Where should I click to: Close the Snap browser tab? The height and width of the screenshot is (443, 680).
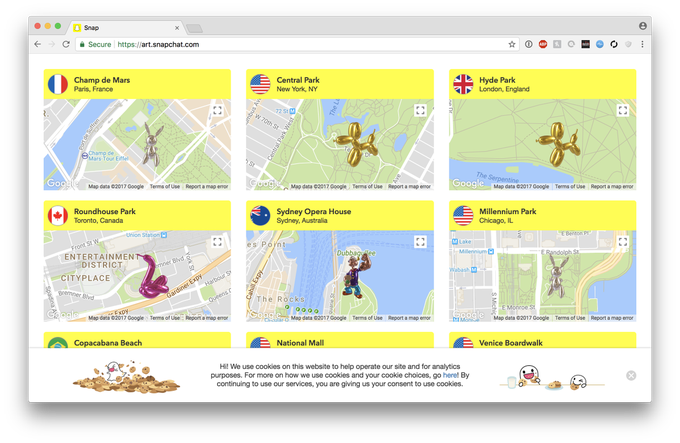(177, 28)
